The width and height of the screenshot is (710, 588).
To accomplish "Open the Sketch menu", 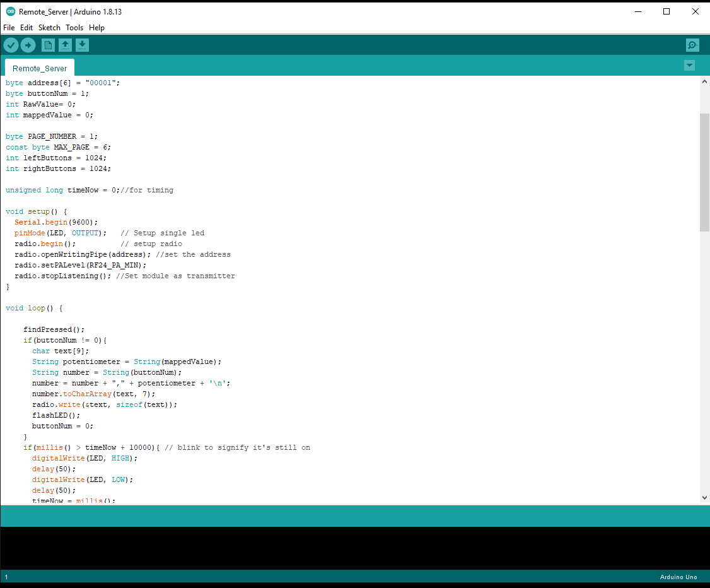I will click(49, 27).
